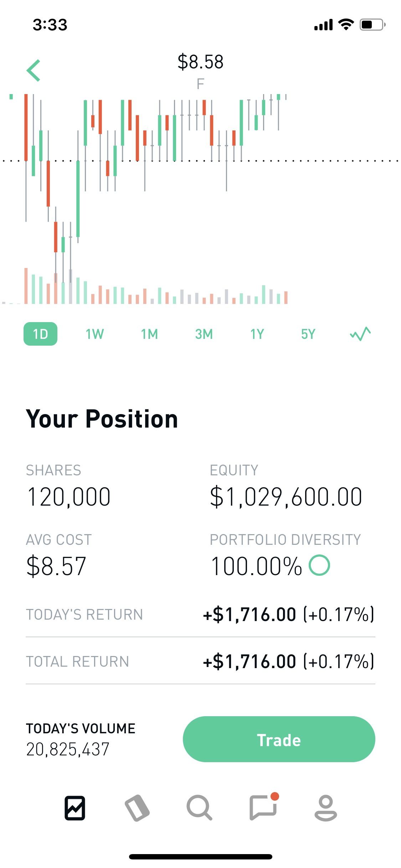Switch chart to 1W range
Image resolution: width=401 pixels, height=868 pixels.
pyautogui.click(x=95, y=334)
